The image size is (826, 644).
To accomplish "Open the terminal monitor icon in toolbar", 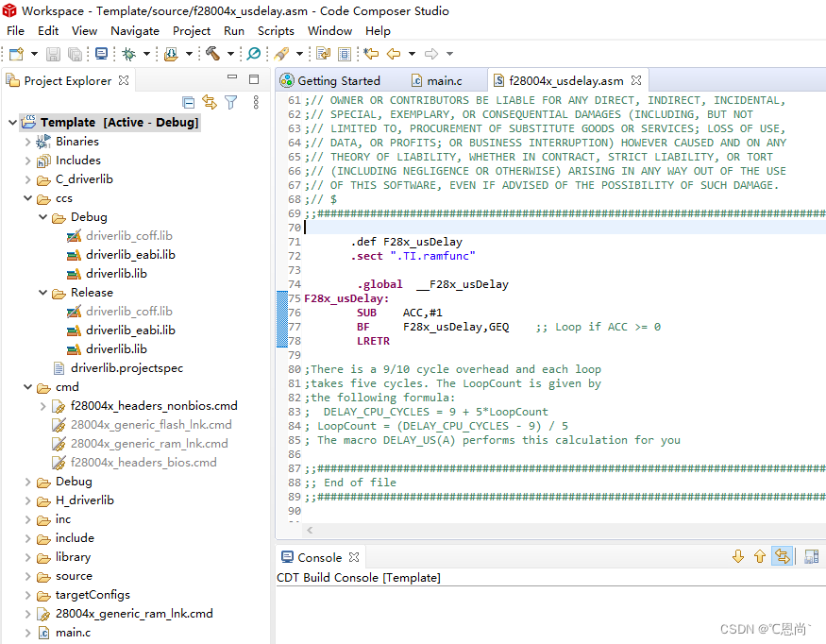I will tap(101, 54).
